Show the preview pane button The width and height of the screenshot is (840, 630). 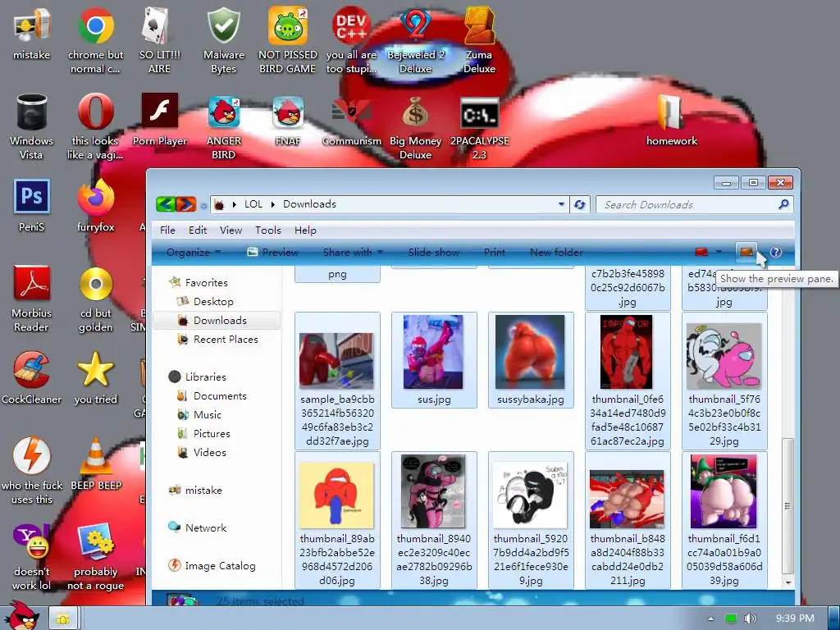746,252
